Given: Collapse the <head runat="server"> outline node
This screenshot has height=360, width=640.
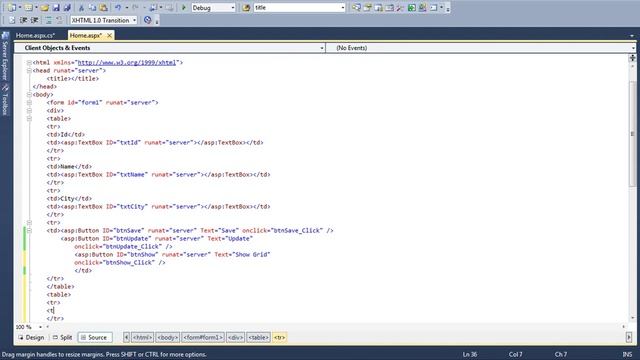Looking at the screenshot, I should click(x=29, y=71).
